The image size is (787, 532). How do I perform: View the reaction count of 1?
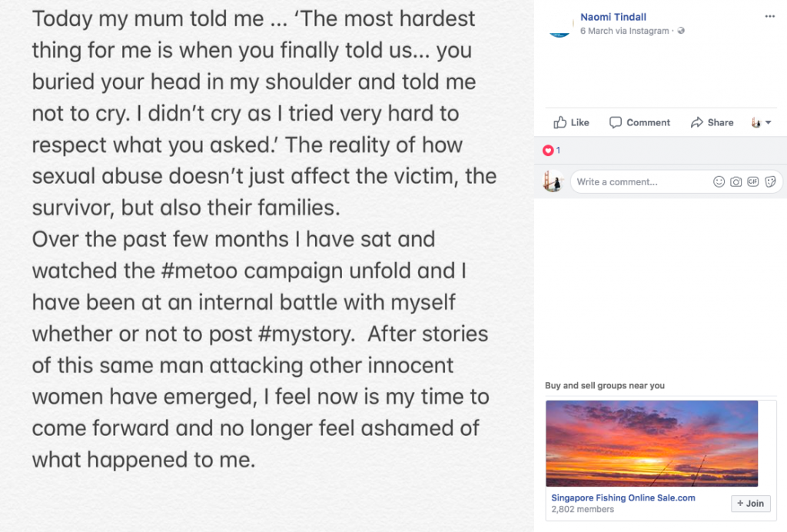tap(558, 150)
